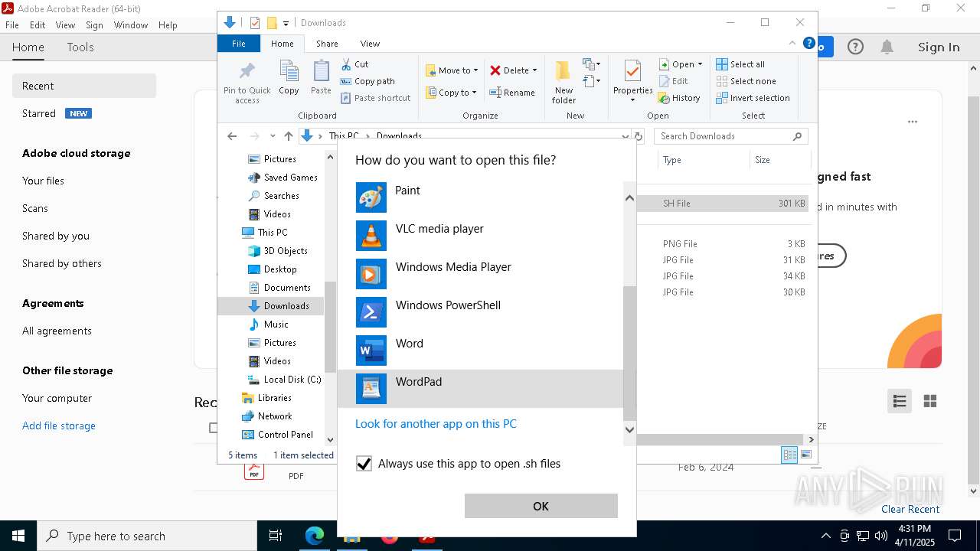Click Invert selection in the ribbon
Image resolution: width=980 pixels, height=551 pixels.
pyautogui.click(x=753, y=98)
